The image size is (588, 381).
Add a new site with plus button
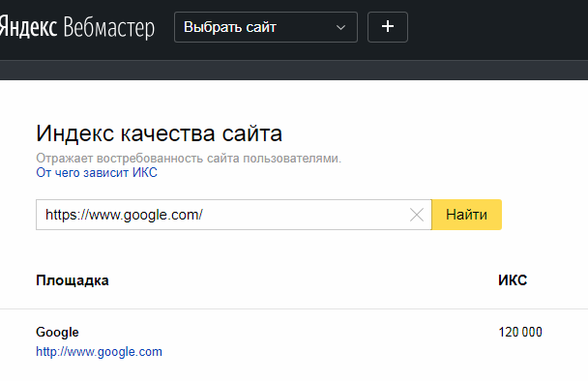click(388, 27)
